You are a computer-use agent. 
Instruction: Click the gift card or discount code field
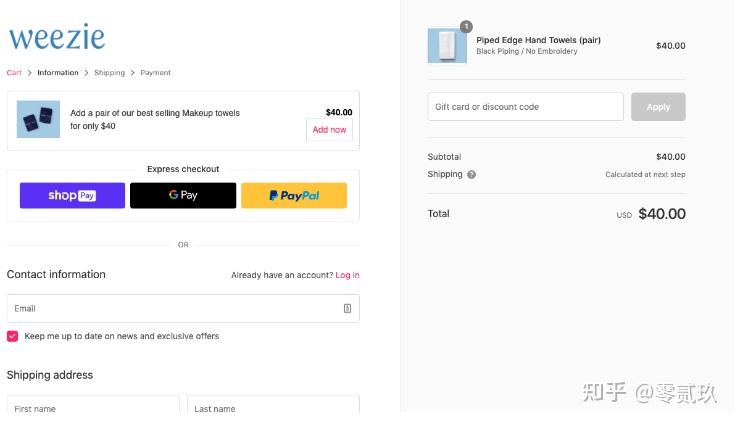(x=525, y=107)
